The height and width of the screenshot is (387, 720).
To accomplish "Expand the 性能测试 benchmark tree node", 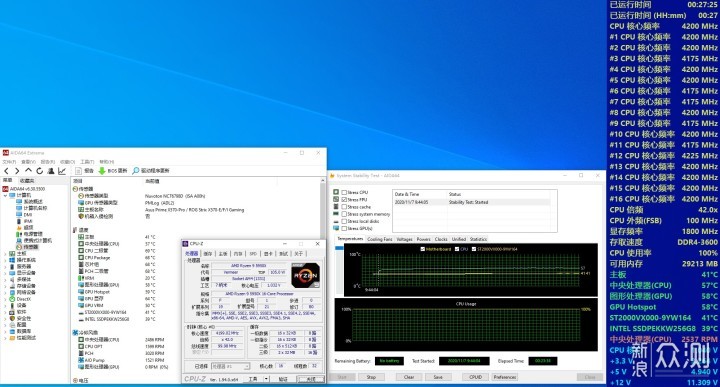I will click(6, 337).
